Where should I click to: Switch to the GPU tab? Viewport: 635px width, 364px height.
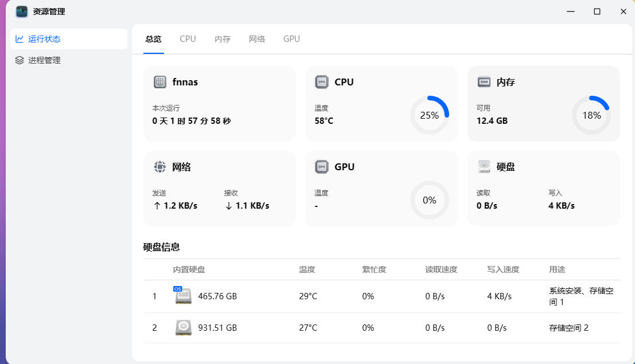tap(291, 39)
